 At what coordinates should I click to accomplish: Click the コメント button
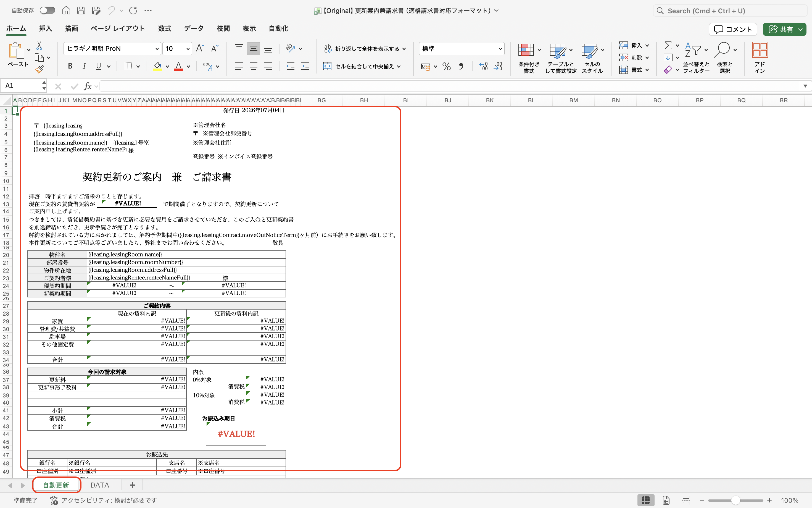(x=733, y=29)
